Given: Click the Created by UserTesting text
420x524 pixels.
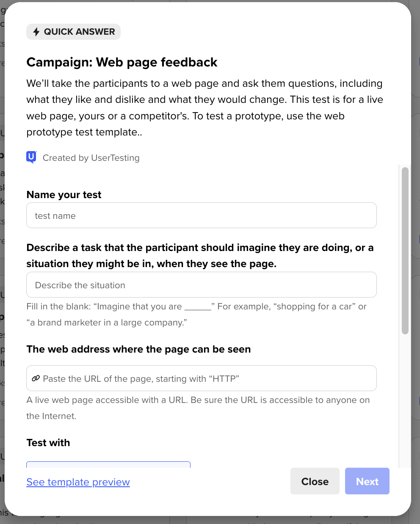Looking at the screenshot, I should [x=91, y=158].
